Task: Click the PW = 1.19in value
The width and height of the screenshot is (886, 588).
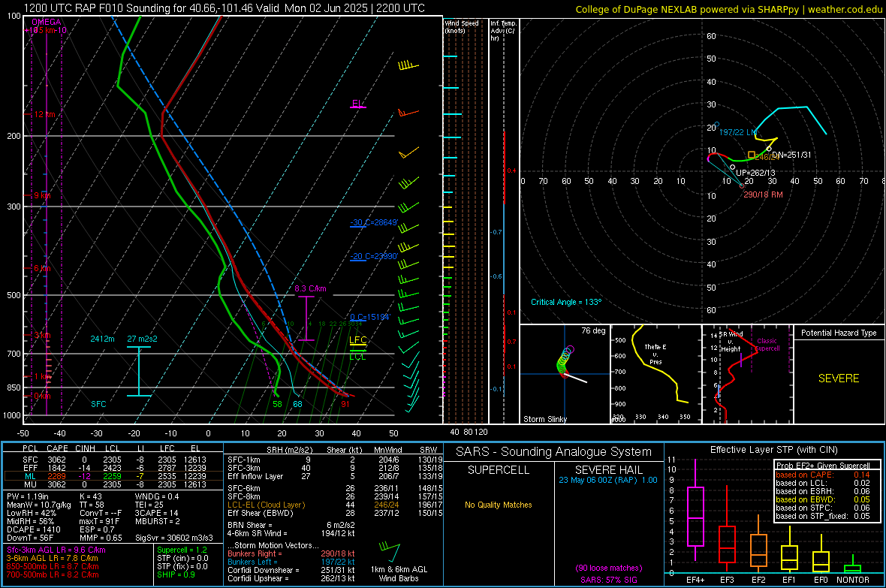Action: click(28, 496)
